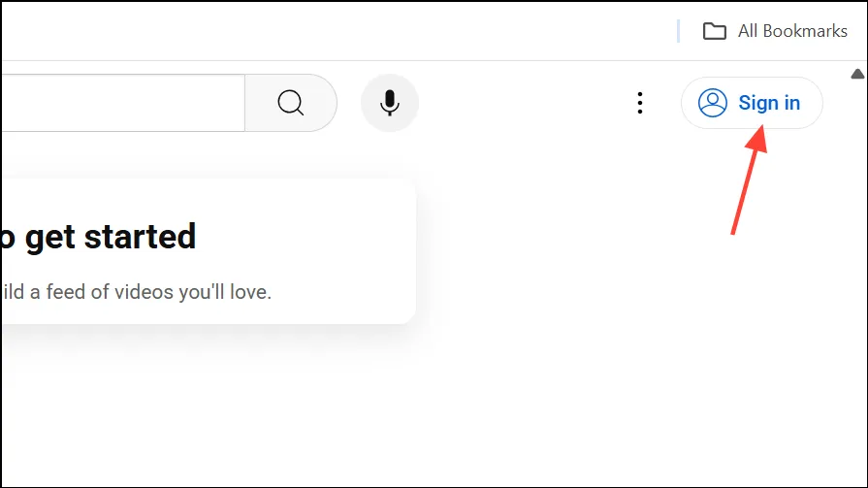Image resolution: width=868 pixels, height=488 pixels.
Task: Focus the YouTube search text box
Action: 123,103
